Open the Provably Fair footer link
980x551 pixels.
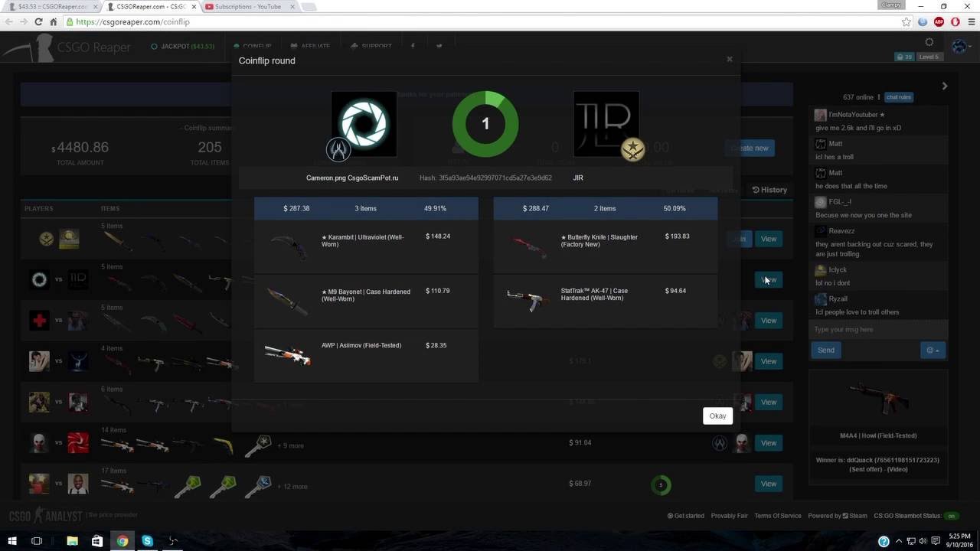730,516
